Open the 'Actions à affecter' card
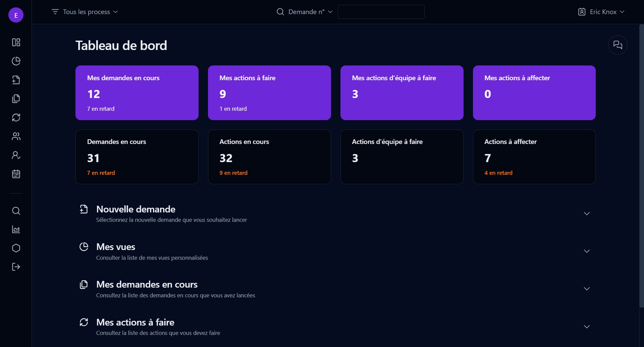Image resolution: width=644 pixels, height=347 pixels. pyautogui.click(x=534, y=157)
